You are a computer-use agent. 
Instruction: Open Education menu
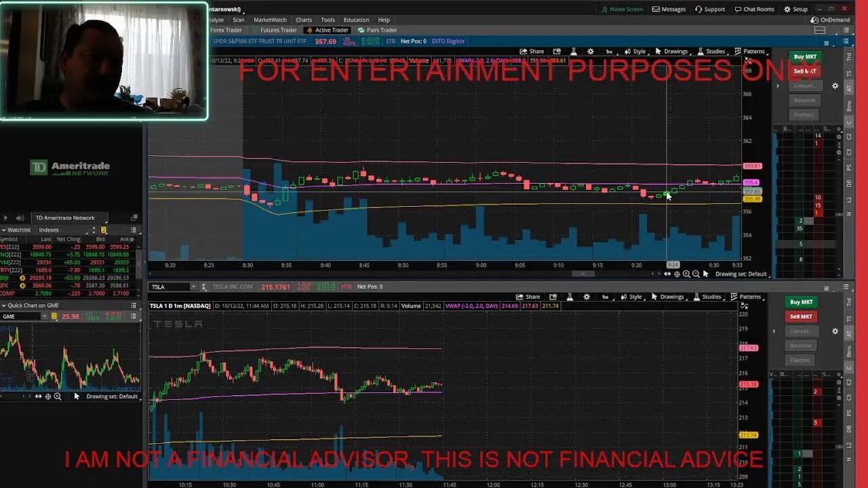[356, 20]
